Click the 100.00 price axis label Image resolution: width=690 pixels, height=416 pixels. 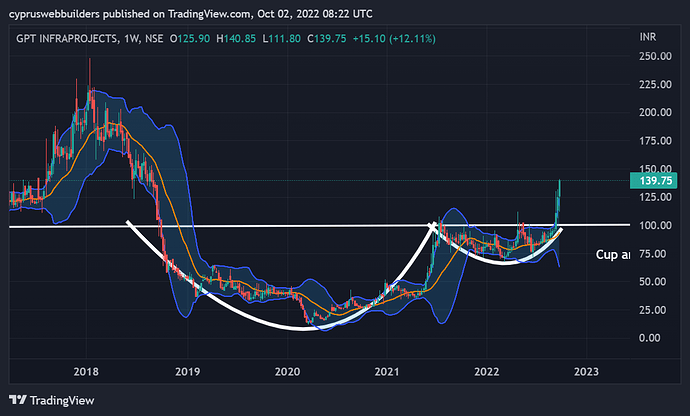[x=655, y=225]
